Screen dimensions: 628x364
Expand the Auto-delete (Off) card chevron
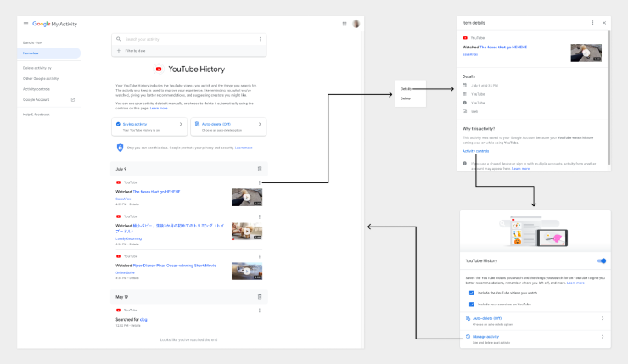pos(260,124)
